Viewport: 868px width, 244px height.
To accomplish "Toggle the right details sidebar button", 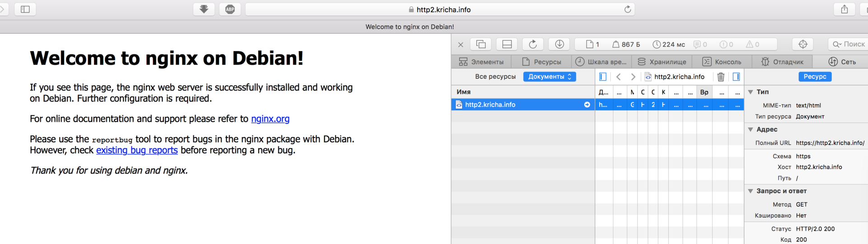I will 736,77.
